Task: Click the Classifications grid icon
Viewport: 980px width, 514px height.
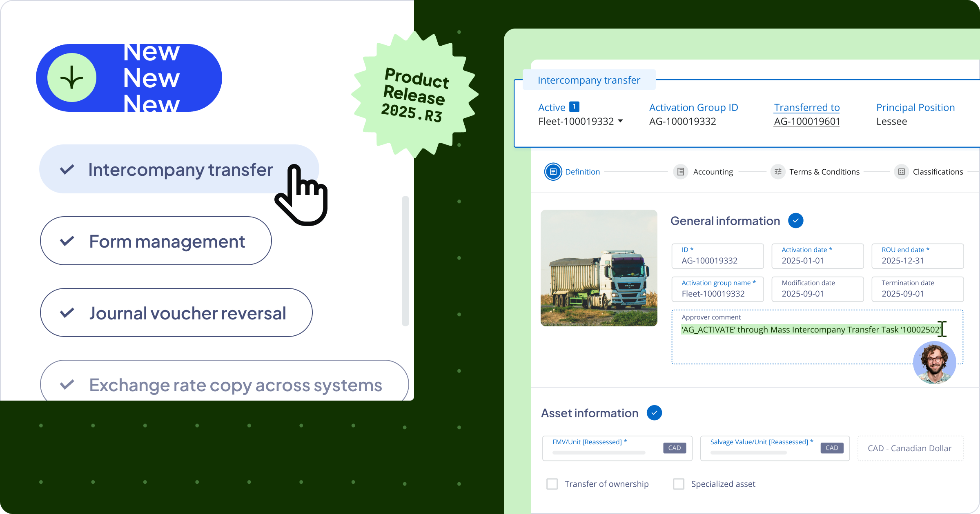Action: pos(901,172)
